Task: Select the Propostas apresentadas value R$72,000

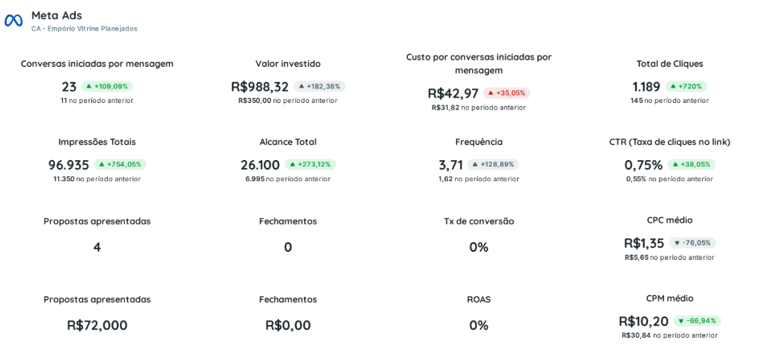Action: pyautogui.click(x=97, y=325)
